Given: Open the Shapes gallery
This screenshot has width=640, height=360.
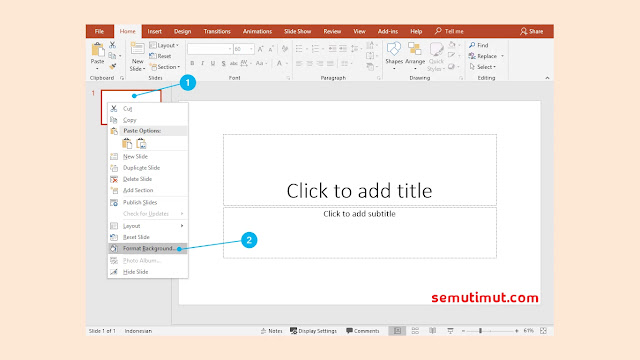Looking at the screenshot, I should pyautogui.click(x=394, y=56).
